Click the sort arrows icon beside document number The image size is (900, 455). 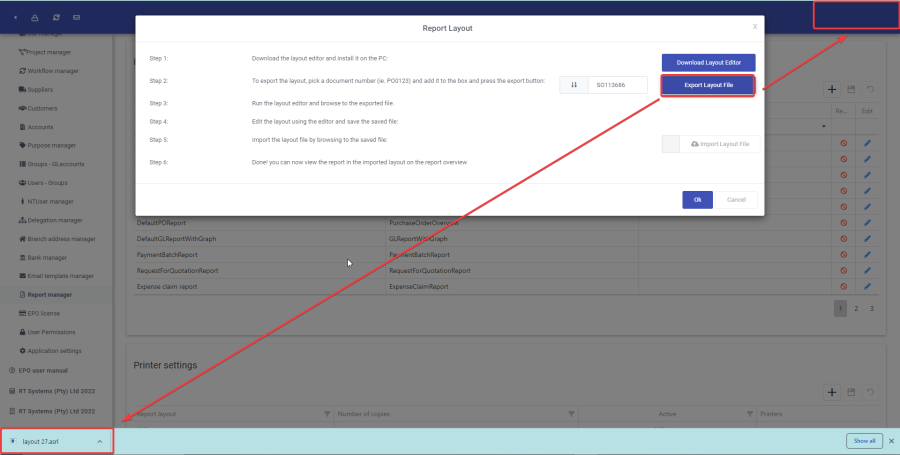pos(574,85)
